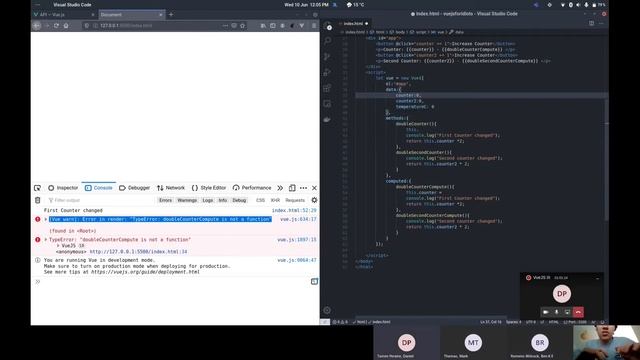Toggle the console multi-line editor mode icon
The height and width of the screenshot is (360, 640).
pyautogui.click(x=314, y=281)
